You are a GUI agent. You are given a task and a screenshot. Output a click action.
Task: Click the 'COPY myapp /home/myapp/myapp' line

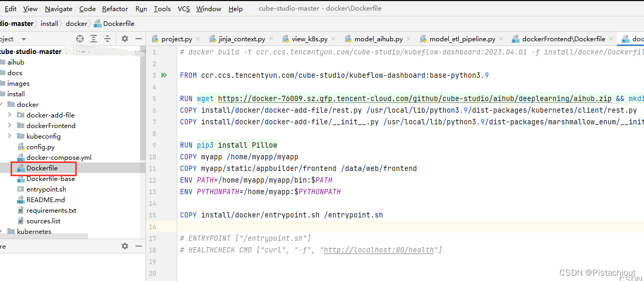tap(239, 157)
